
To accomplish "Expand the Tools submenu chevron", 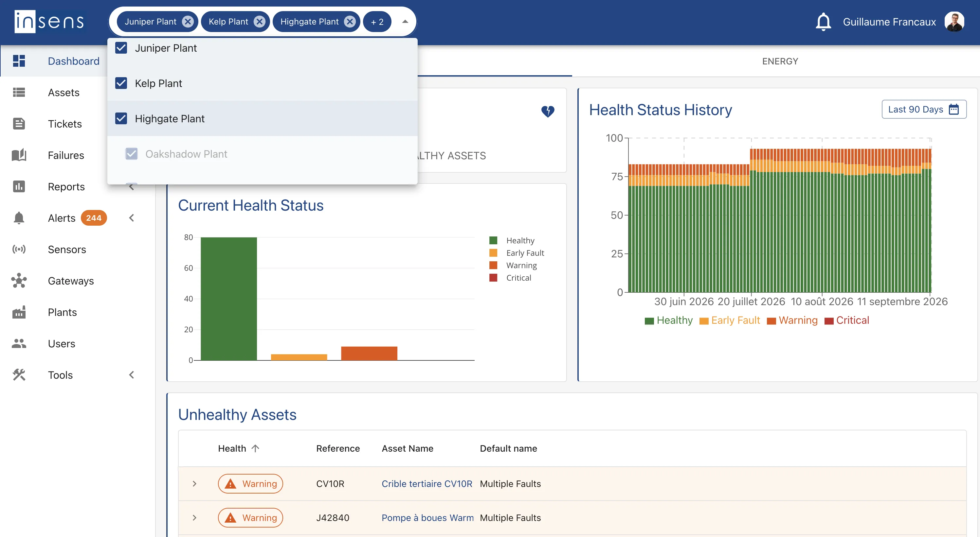I will click(132, 375).
